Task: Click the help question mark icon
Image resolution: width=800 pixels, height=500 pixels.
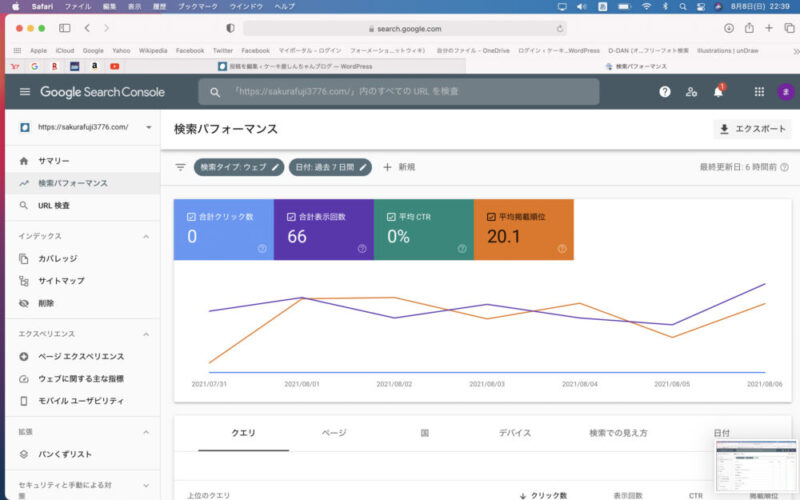Action: coord(664,92)
